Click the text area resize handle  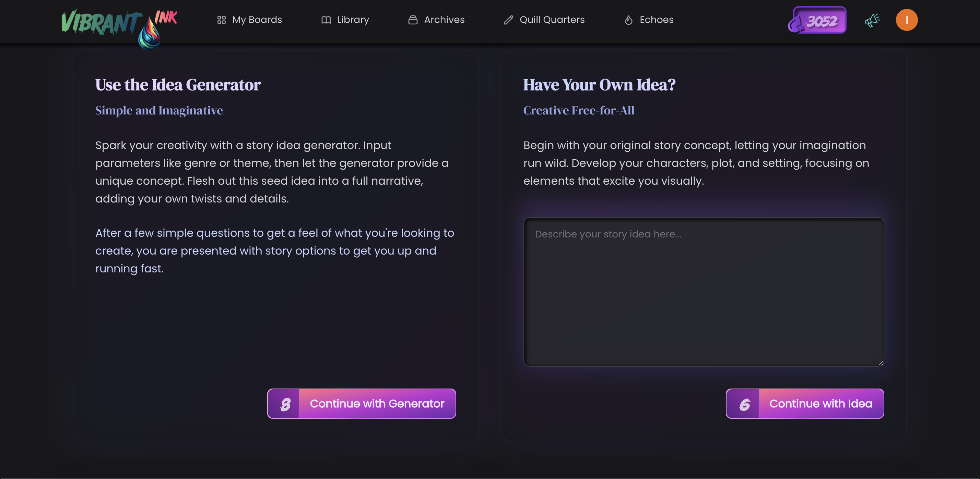[x=880, y=363]
